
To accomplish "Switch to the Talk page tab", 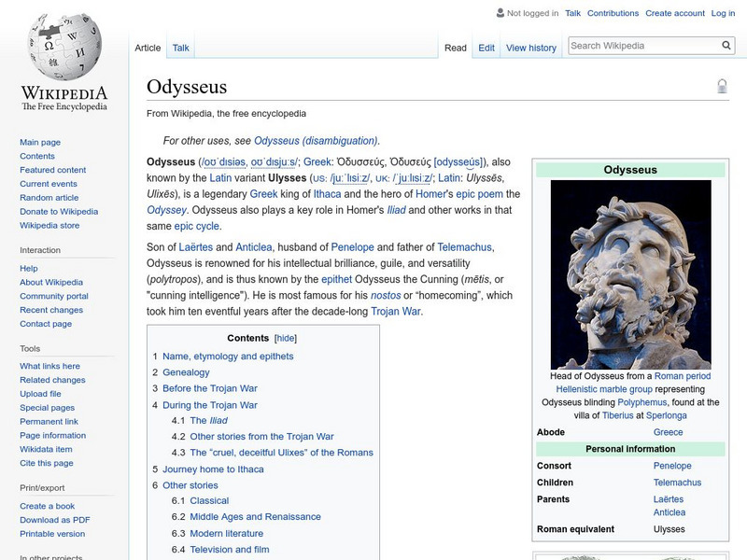I will [x=180, y=48].
